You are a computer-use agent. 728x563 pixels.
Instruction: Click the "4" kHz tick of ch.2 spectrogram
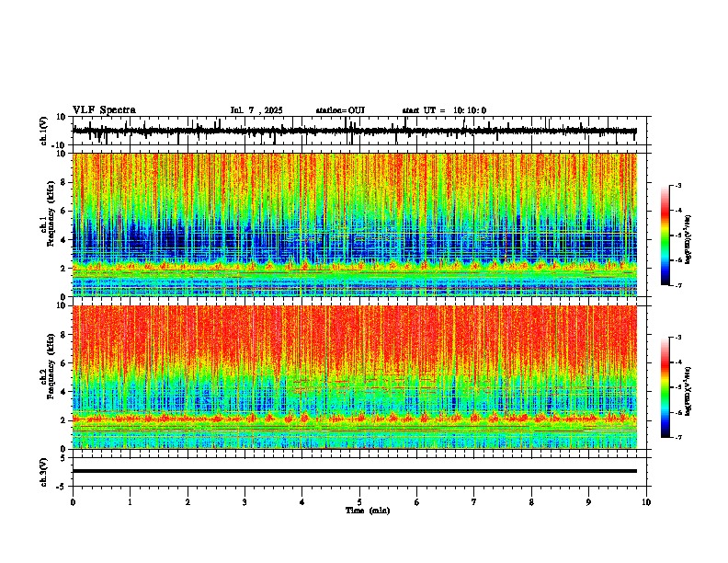click(x=64, y=392)
